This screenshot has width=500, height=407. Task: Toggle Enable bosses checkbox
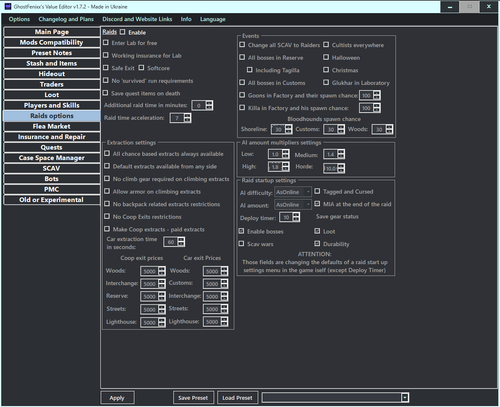tap(242, 231)
